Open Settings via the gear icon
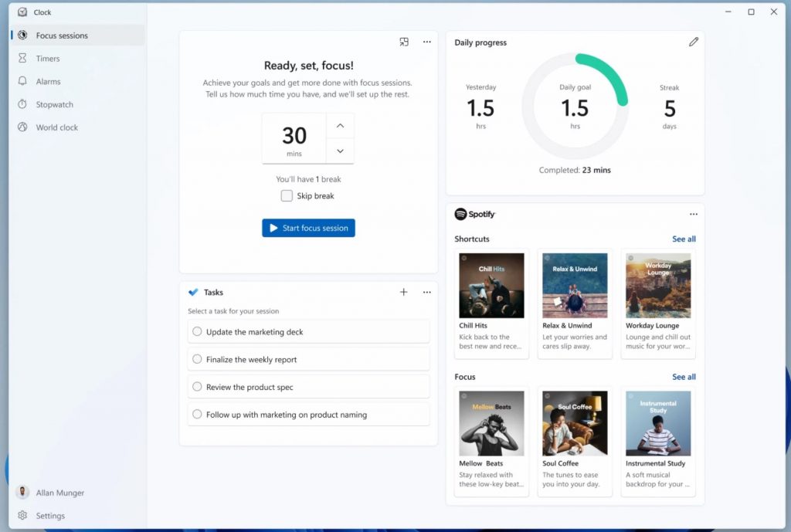 (22, 515)
